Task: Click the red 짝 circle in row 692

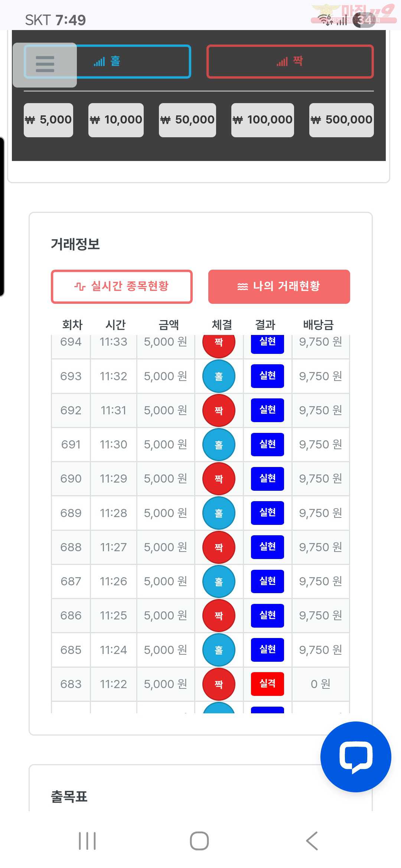Action: 219,410
